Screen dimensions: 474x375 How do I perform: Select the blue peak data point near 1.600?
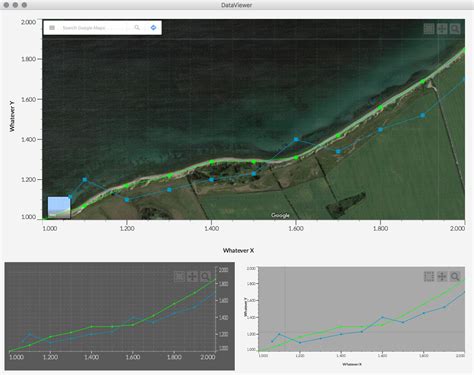[296, 139]
